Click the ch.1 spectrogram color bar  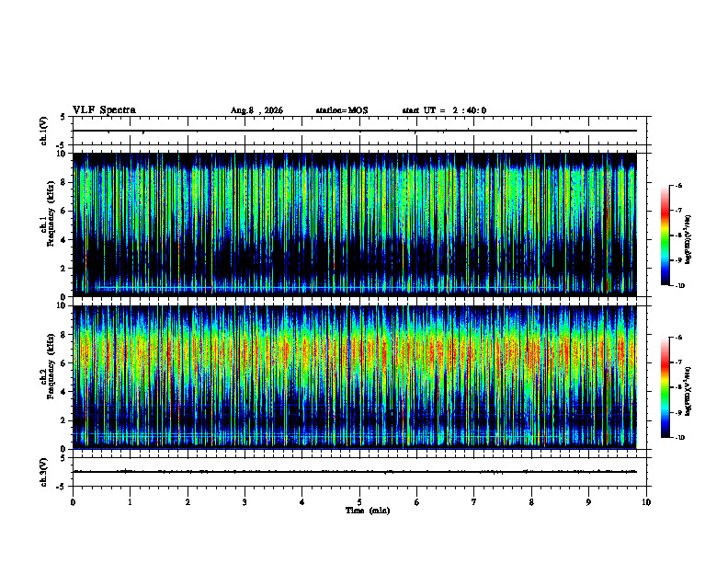click(x=665, y=236)
